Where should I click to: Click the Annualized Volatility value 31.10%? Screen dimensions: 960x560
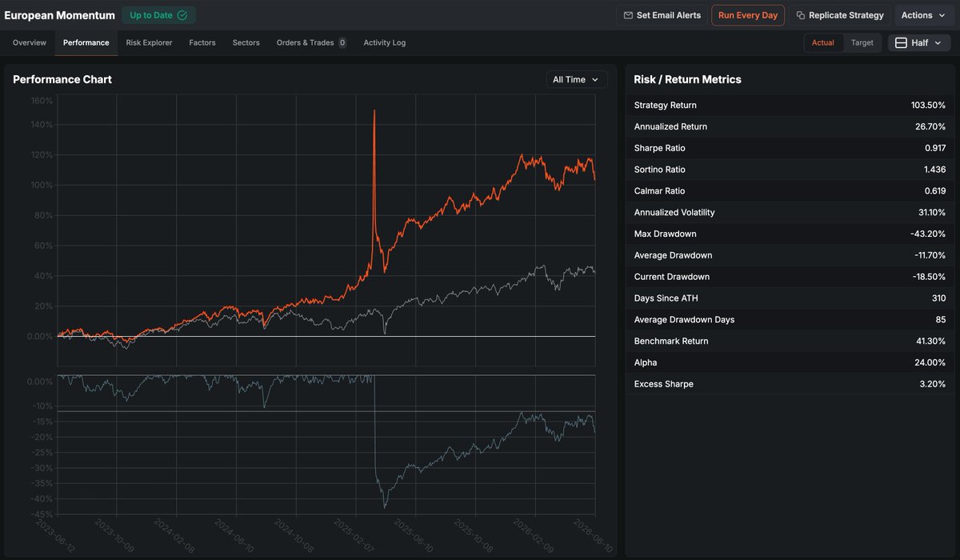coord(931,213)
